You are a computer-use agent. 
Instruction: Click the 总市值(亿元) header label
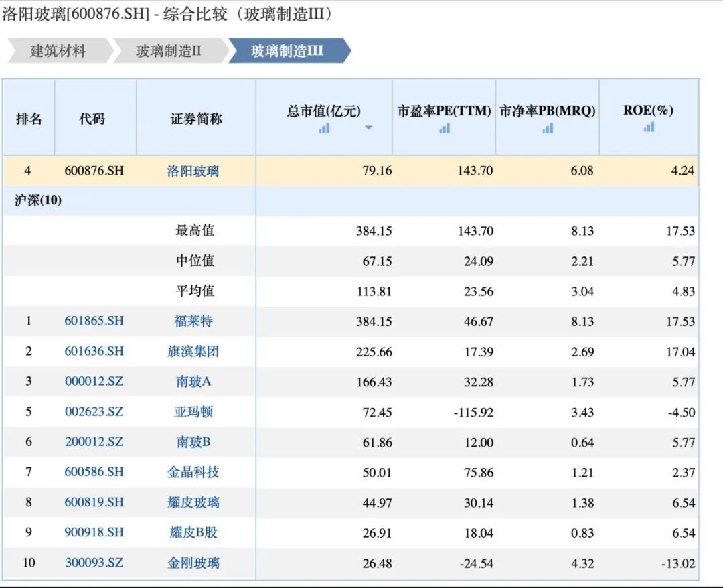tap(324, 111)
